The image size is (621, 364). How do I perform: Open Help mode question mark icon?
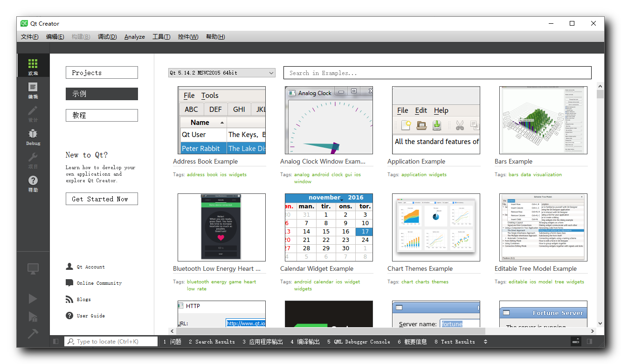point(33,180)
